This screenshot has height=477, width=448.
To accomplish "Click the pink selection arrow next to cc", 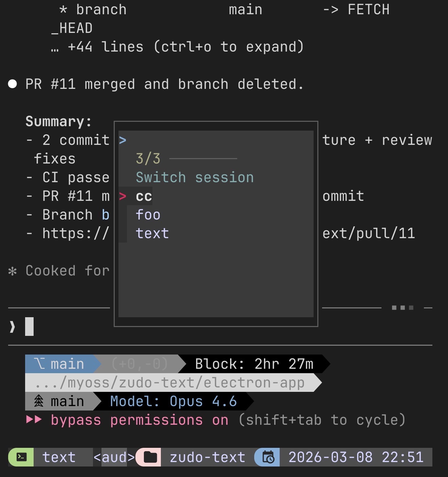I will click(123, 196).
